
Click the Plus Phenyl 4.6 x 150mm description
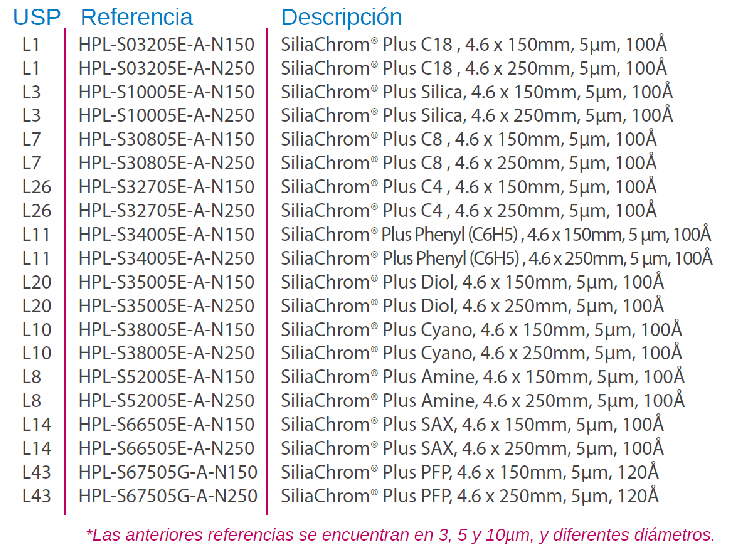[x=496, y=234]
